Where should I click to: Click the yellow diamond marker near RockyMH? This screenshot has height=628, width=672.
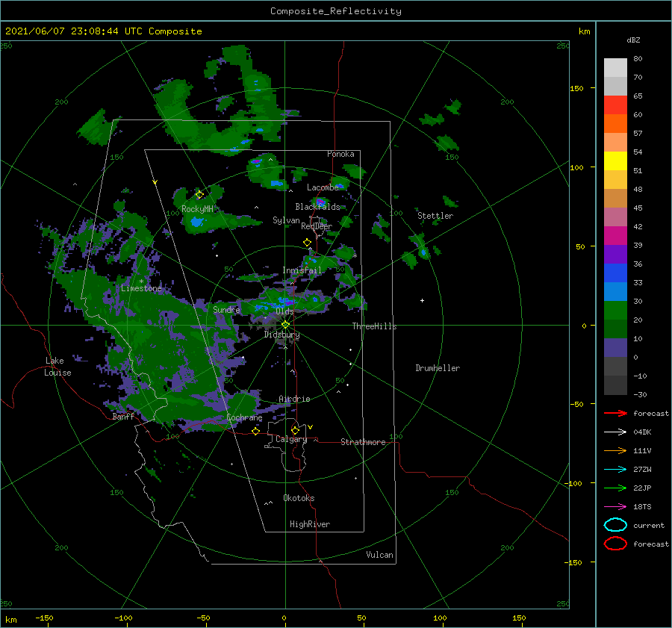point(199,195)
